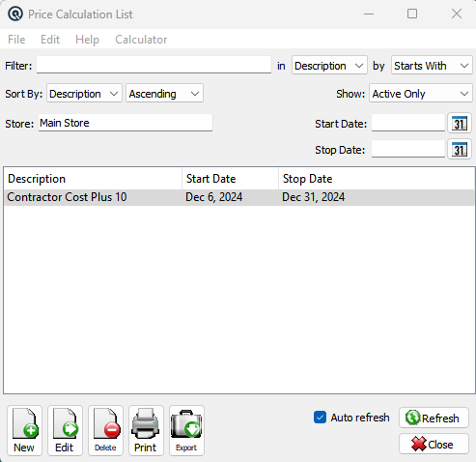
Task: Expand the filter field Description dropdown
Action: (329, 66)
